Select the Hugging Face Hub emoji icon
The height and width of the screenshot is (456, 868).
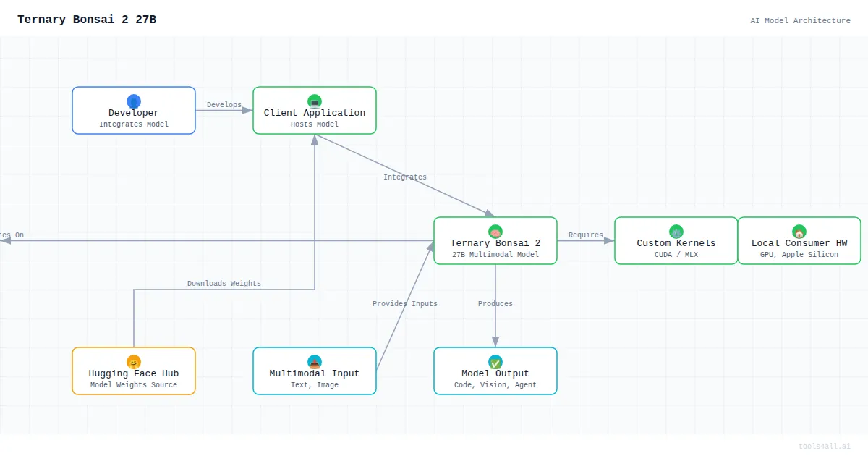tap(134, 362)
